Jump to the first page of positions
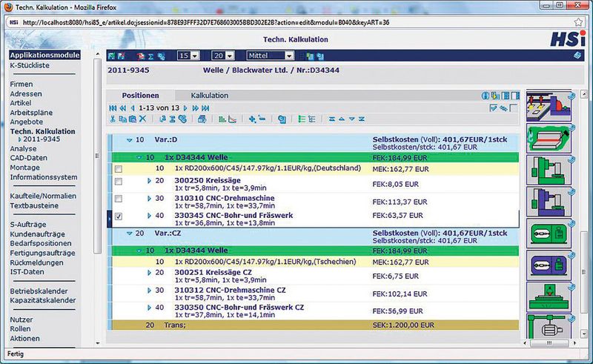This screenshot has width=593, height=364. pos(112,108)
